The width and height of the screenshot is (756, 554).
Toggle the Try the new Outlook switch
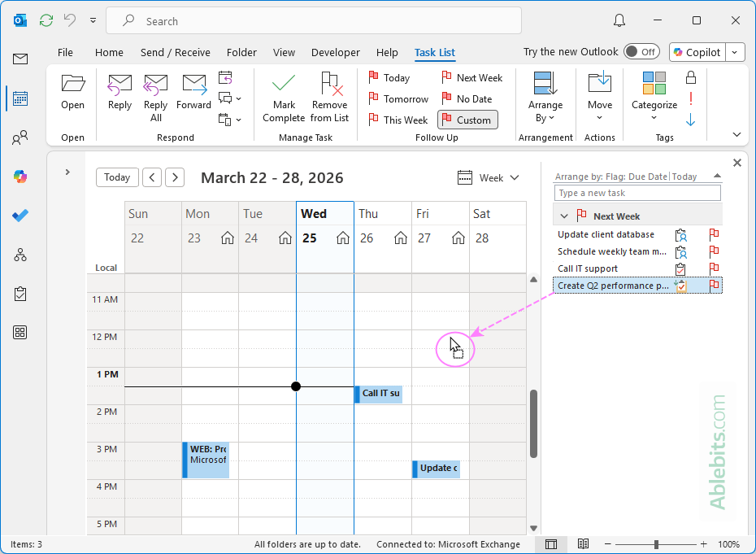pos(641,52)
